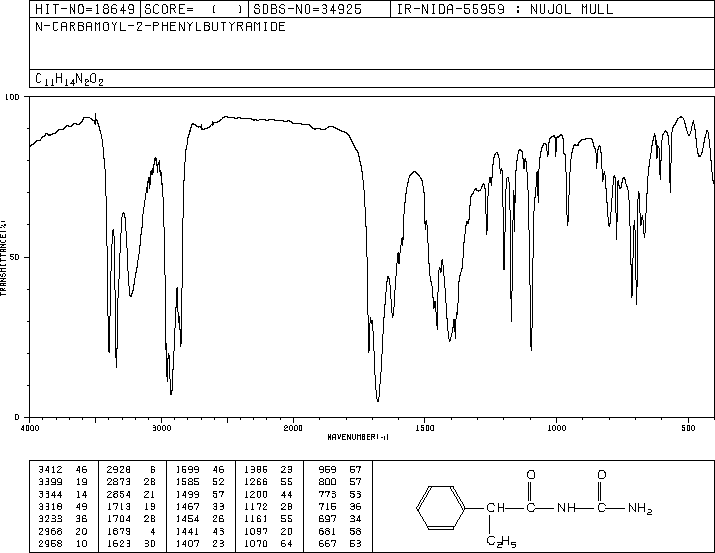The image size is (715, 553).
Task: Select the SDBS-NO=34925 header text
Action: pos(307,9)
